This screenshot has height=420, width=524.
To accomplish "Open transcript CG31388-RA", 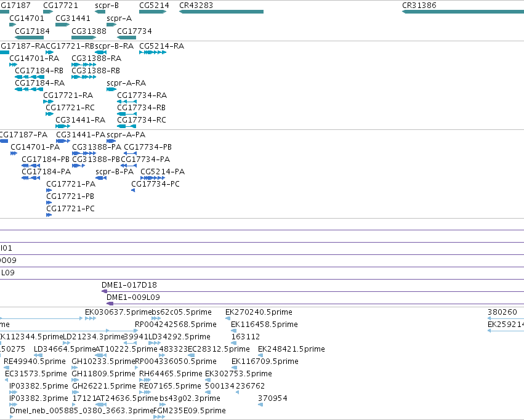I will (x=84, y=65).
